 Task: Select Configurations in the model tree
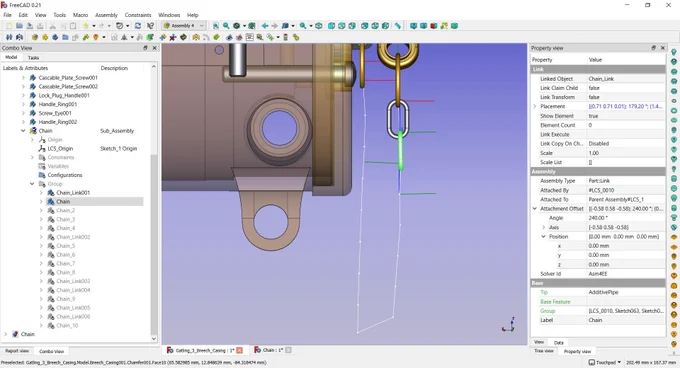(x=65, y=175)
